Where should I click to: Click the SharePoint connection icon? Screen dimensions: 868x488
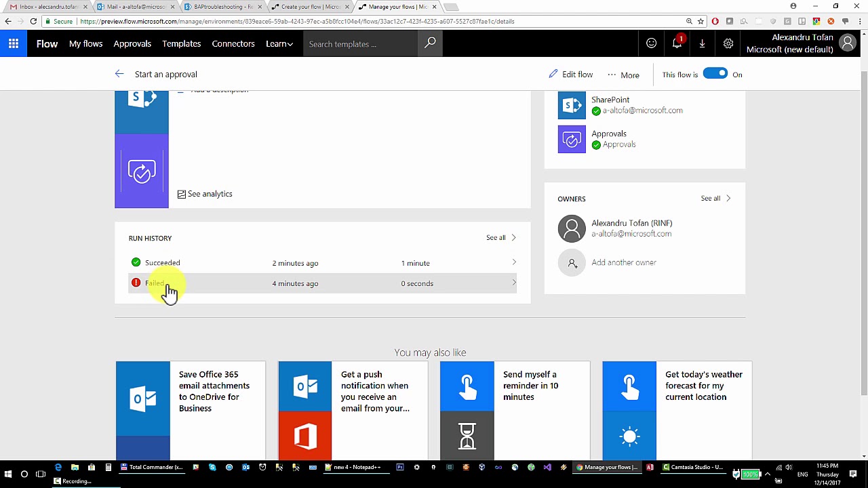point(572,105)
